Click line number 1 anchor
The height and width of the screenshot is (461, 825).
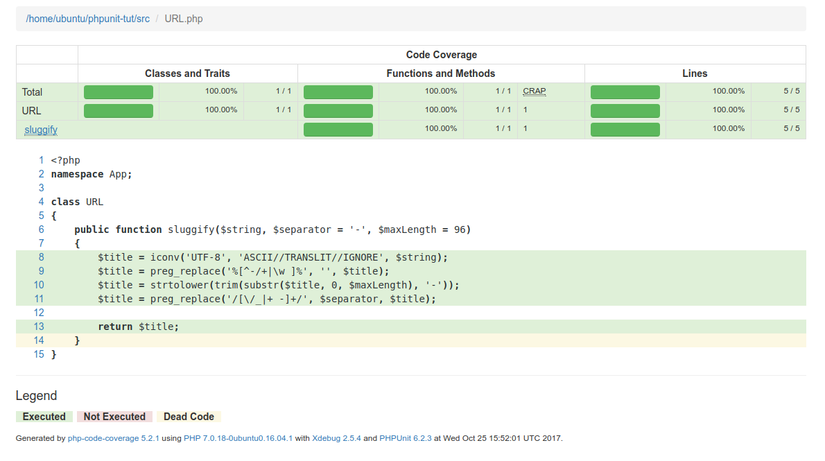tap(41, 161)
